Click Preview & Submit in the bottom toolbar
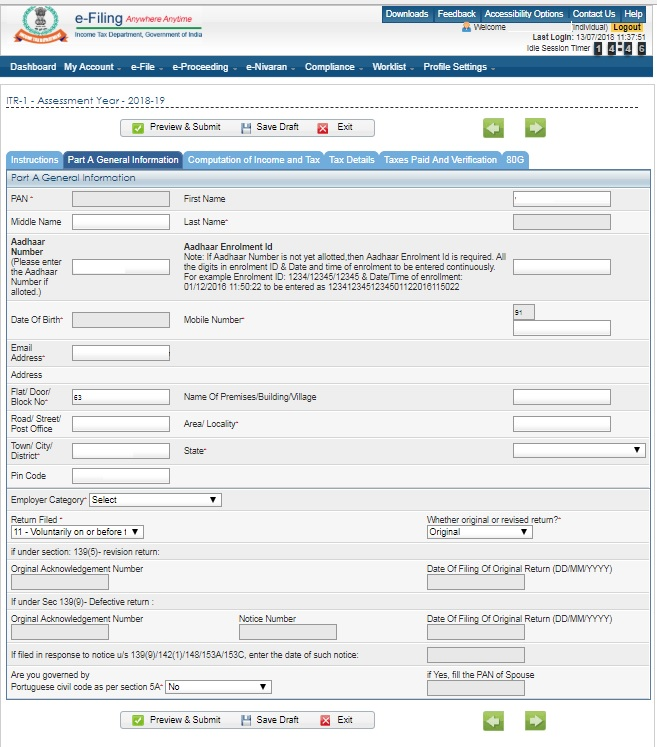657x747 pixels. click(176, 720)
